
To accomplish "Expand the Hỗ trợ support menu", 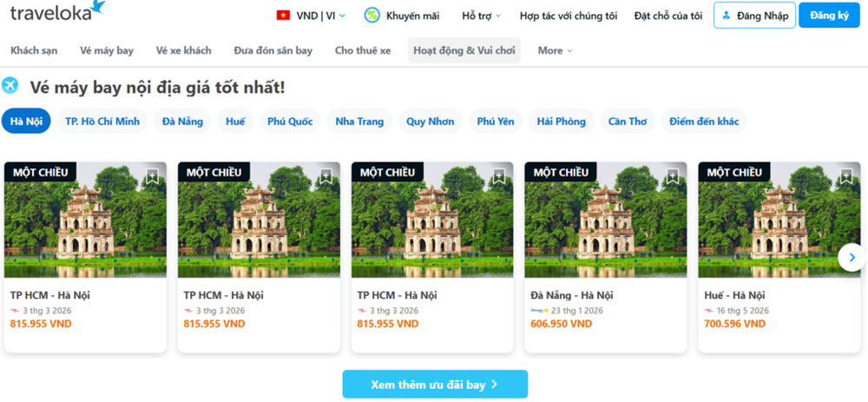I will click(481, 16).
